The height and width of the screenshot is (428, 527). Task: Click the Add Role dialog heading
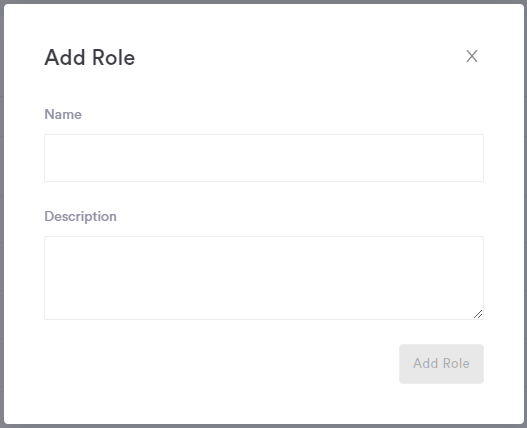90,57
